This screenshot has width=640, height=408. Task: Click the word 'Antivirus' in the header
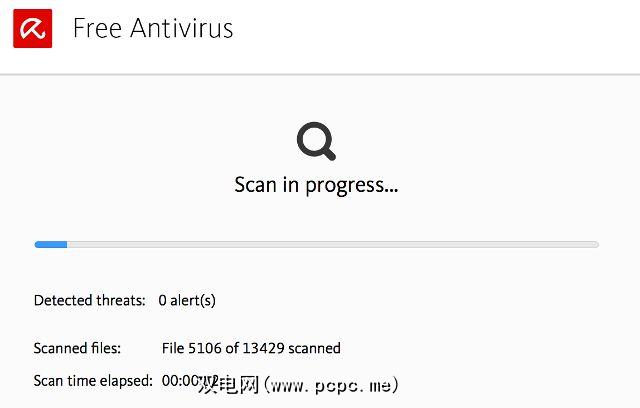pyautogui.click(x=180, y=28)
